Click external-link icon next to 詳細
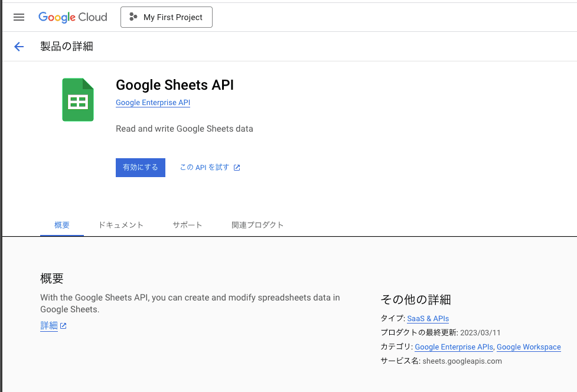The height and width of the screenshot is (392, 577). click(x=63, y=326)
